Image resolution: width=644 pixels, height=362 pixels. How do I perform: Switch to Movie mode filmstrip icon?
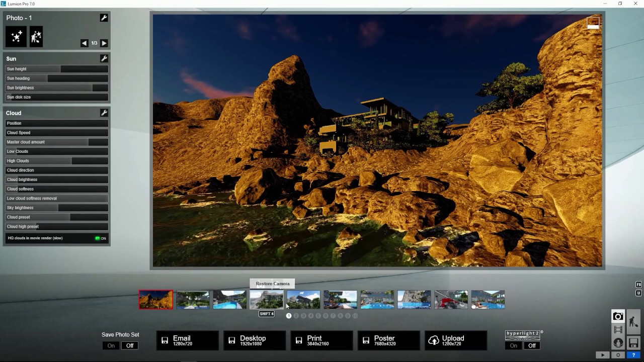[618, 330]
